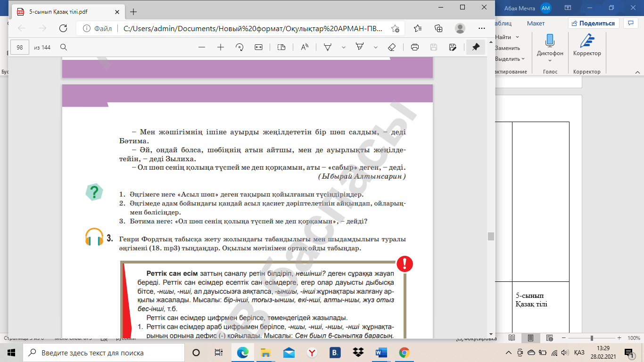
Task: Click the PDF vertical scrollbar thumb
Action: click(x=491, y=236)
